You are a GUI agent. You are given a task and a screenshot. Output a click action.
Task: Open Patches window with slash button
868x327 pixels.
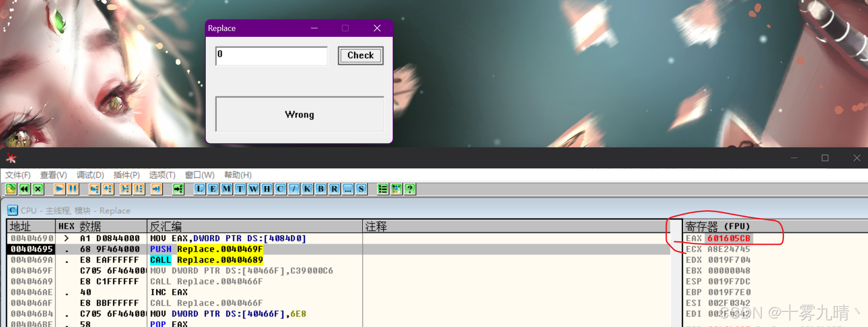point(294,189)
